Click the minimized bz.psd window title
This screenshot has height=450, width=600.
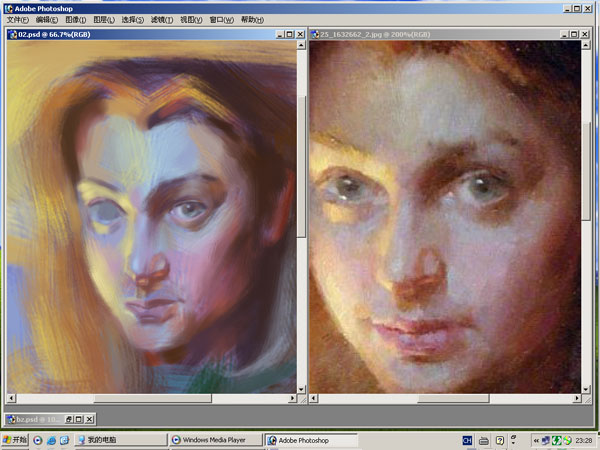coord(38,419)
